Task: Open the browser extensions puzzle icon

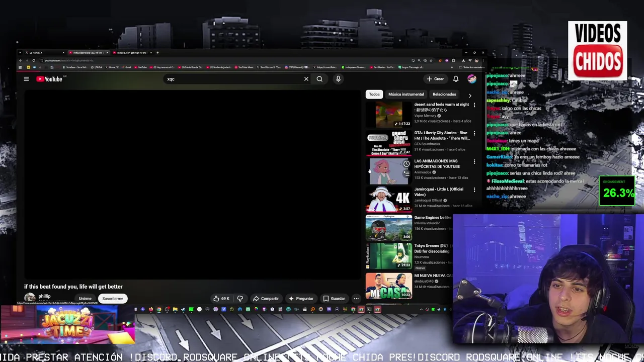Action: click(x=453, y=61)
